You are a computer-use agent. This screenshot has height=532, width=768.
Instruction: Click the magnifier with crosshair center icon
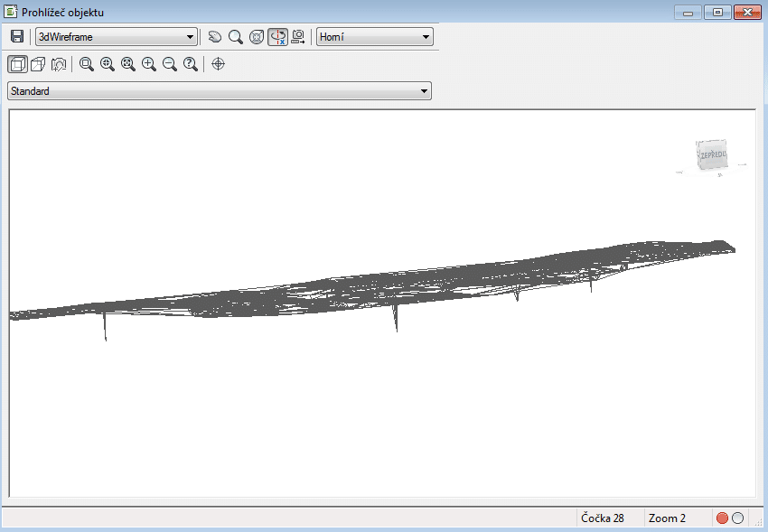(x=108, y=64)
